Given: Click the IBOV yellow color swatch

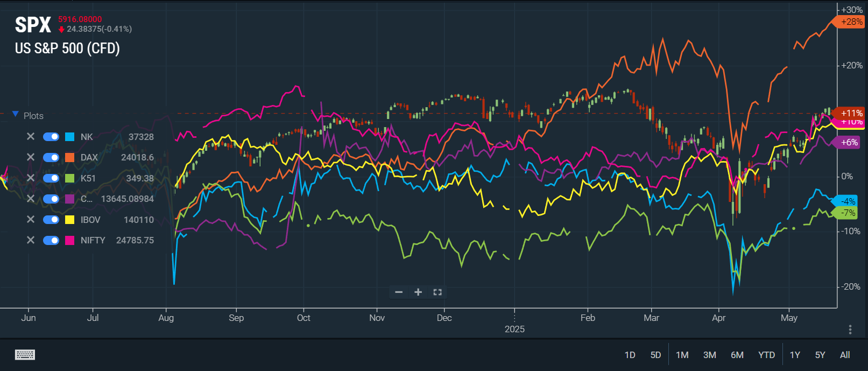Looking at the screenshot, I should click(x=69, y=220).
